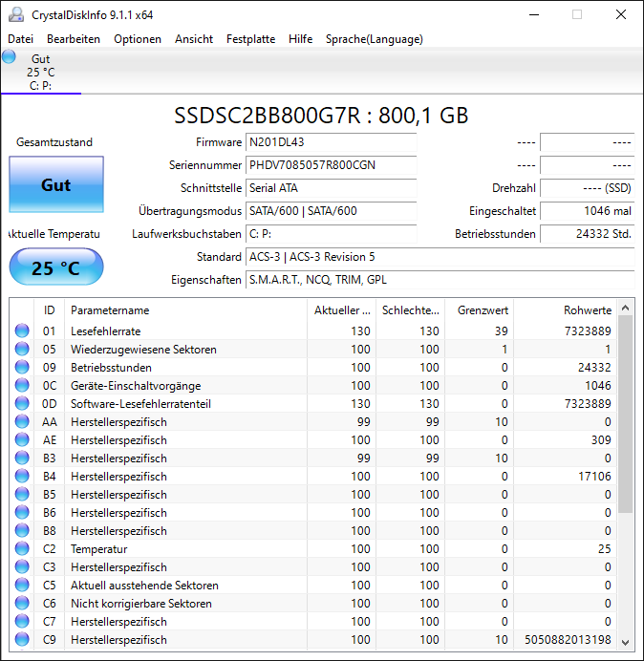Click the Laufwerksbuchstaben C: P: field
This screenshot has height=661, width=644.
click(331, 233)
